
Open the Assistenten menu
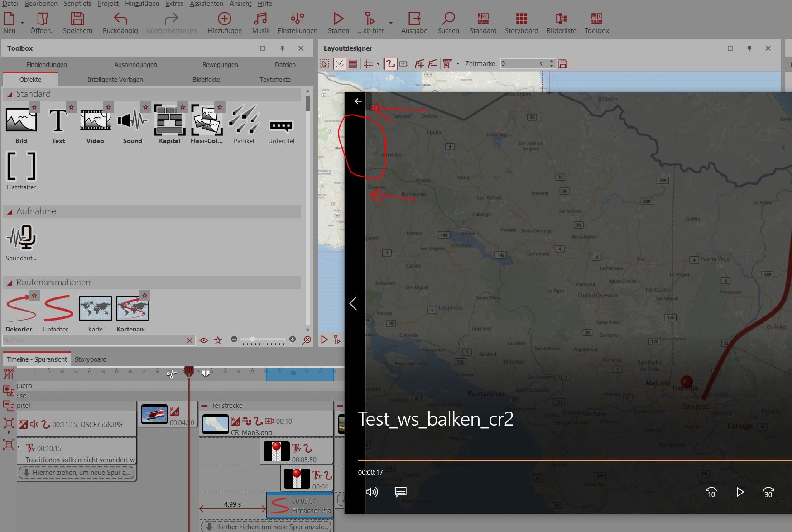coord(206,4)
